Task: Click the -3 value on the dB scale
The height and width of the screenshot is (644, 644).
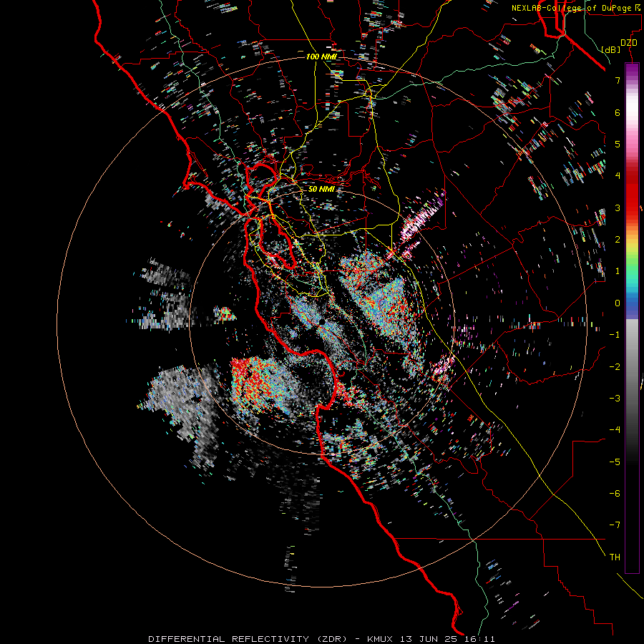Action: pos(615,398)
